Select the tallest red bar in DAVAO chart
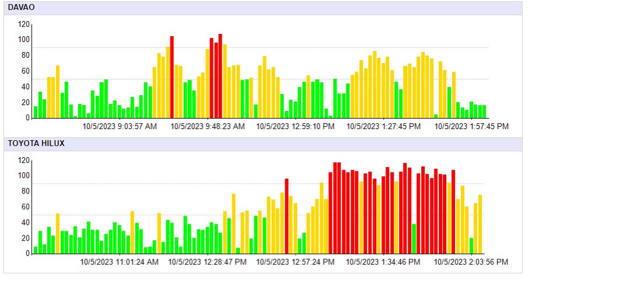 click(x=220, y=76)
